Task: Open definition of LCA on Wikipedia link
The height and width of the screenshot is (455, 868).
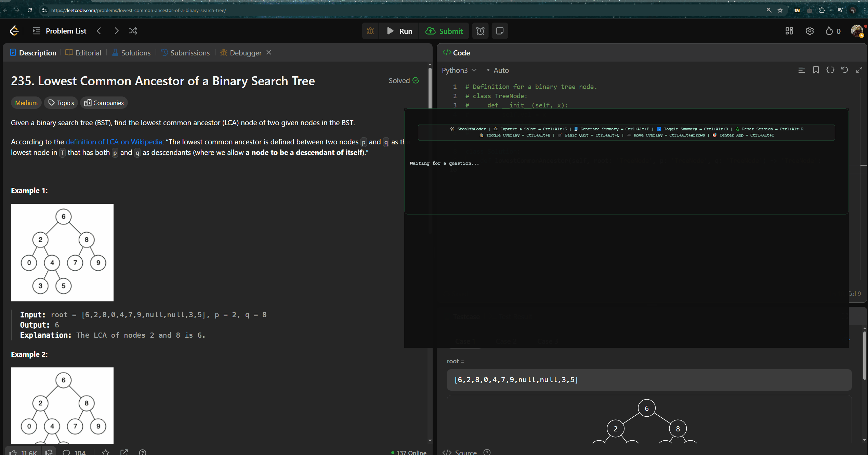Action: [114, 142]
